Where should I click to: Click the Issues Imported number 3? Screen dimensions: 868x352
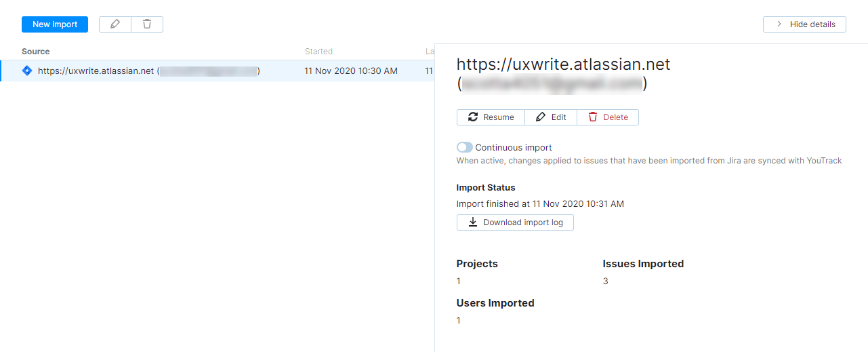(606, 281)
